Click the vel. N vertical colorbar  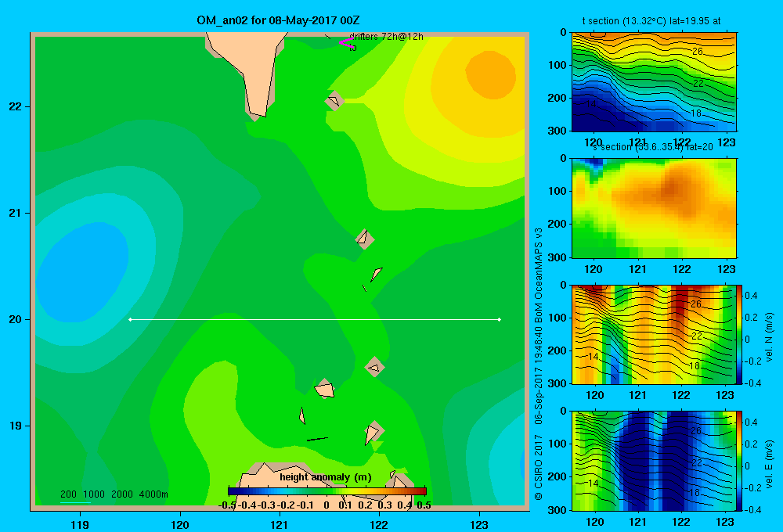pyautogui.click(x=739, y=334)
